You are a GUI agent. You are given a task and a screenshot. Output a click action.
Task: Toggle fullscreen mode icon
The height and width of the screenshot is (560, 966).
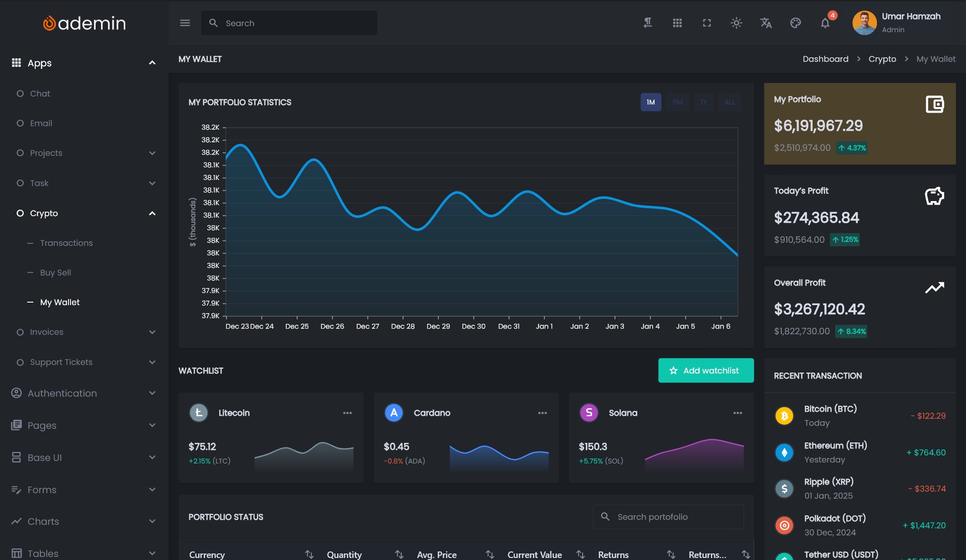(x=707, y=23)
